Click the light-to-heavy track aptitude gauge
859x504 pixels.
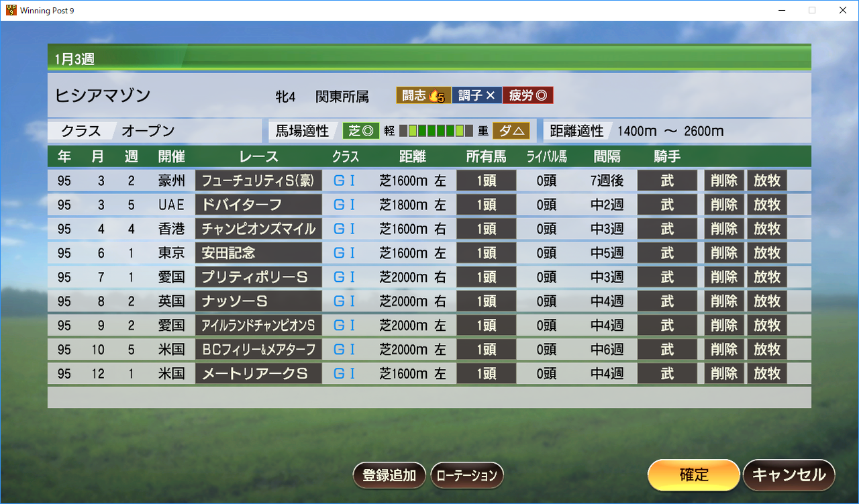(436, 131)
